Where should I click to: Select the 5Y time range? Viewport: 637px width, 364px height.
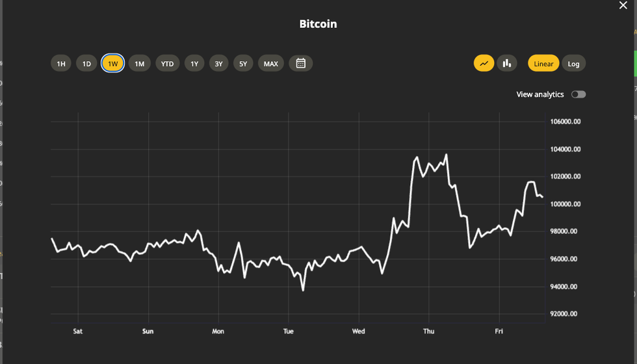click(243, 64)
